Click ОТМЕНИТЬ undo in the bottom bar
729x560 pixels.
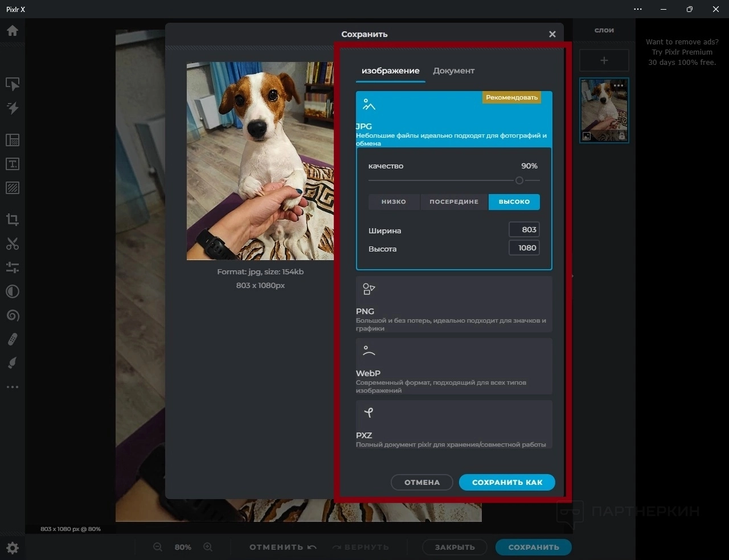tap(283, 547)
